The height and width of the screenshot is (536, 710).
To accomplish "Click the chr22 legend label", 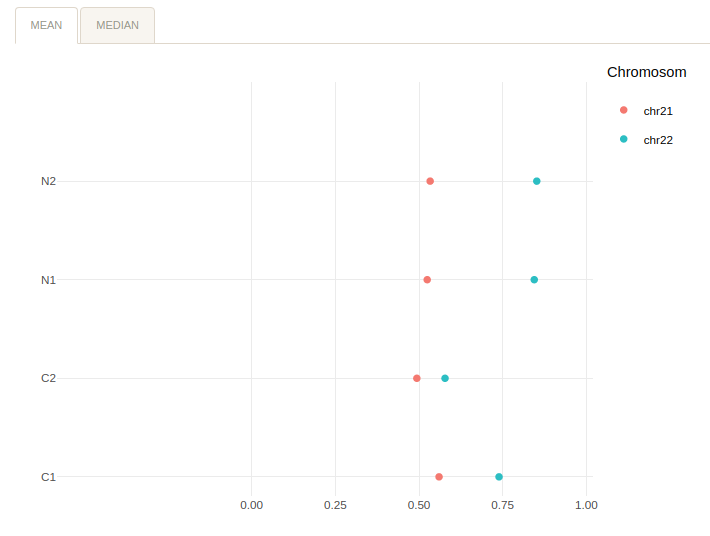I will coord(658,140).
